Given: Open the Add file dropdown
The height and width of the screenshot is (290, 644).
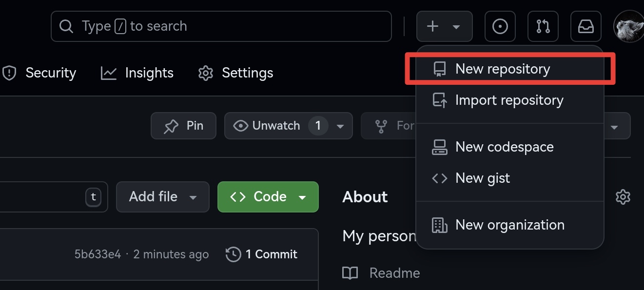Looking at the screenshot, I should tap(163, 197).
